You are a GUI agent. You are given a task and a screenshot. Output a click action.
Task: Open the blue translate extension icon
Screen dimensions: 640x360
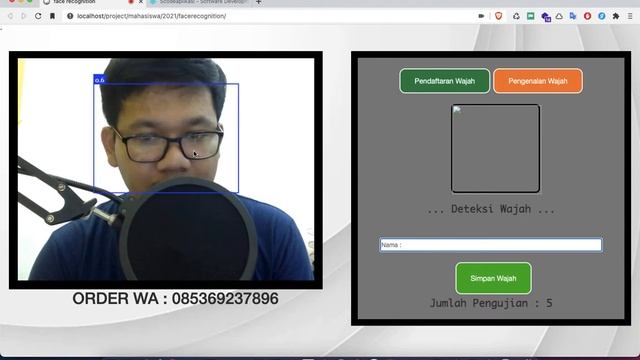[573, 16]
